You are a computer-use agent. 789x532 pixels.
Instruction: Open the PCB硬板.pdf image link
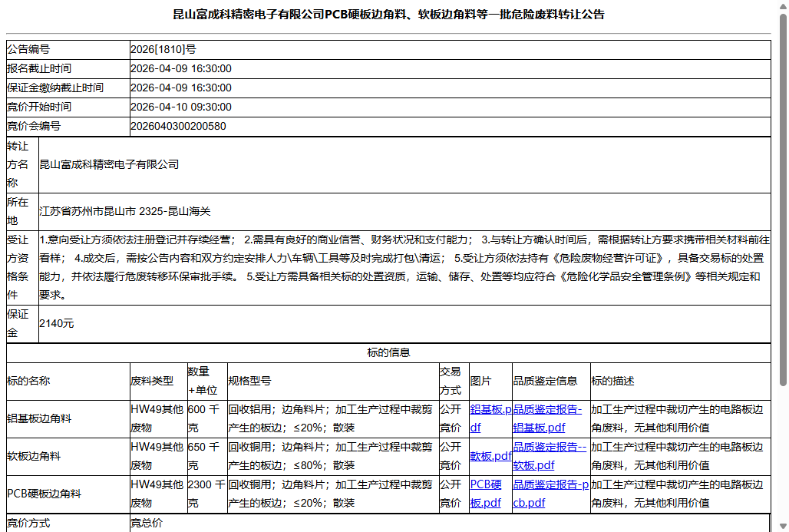tap(488, 494)
